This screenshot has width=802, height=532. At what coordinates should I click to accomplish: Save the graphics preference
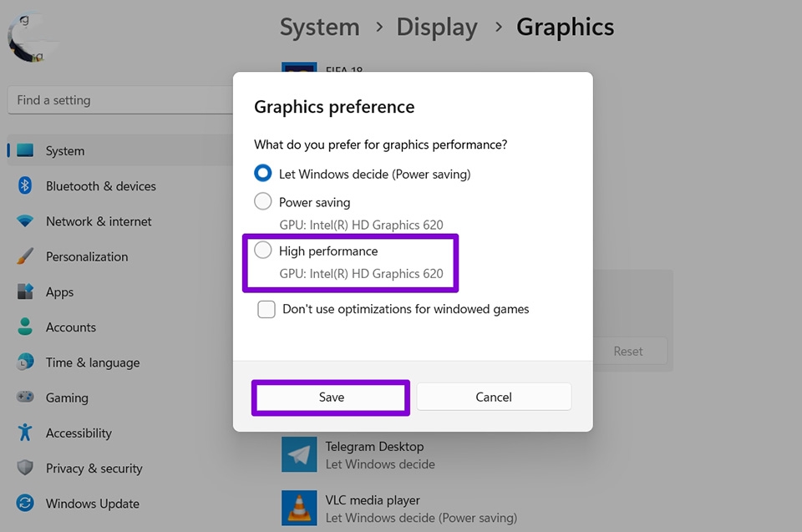pyautogui.click(x=330, y=397)
